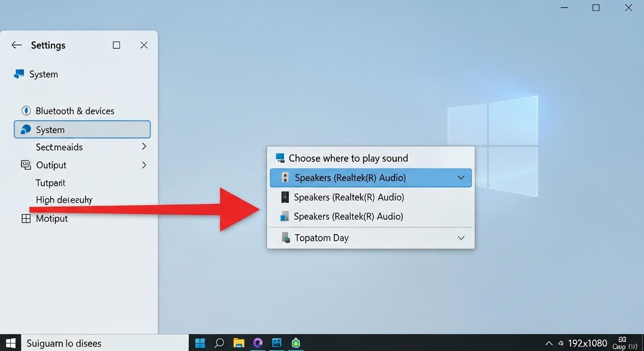Screen dimensions: 644x351
Task: Open File Explorer from the taskbar
Action: pos(238,342)
